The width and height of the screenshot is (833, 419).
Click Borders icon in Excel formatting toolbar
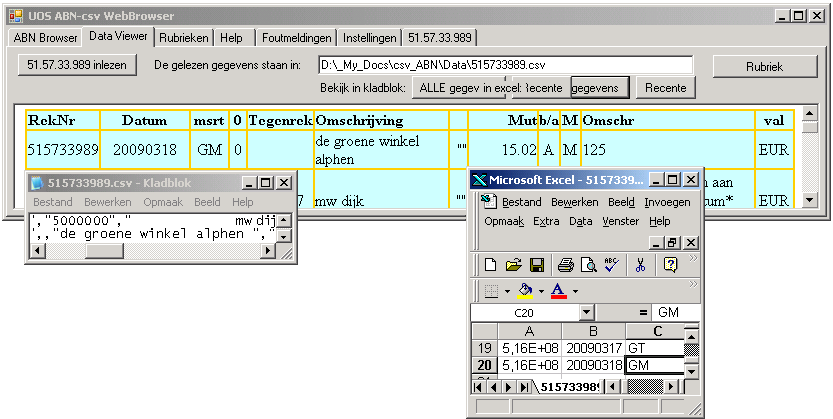(491, 291)
